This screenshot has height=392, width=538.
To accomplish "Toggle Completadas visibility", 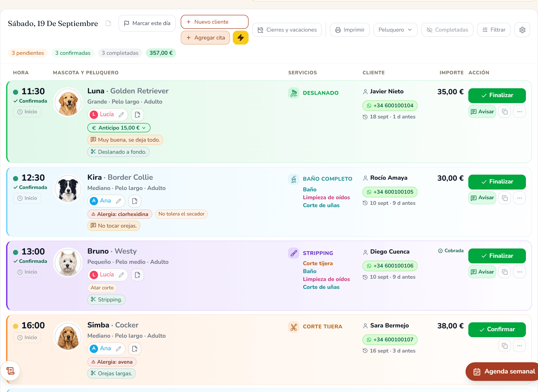I will pos(447,30).
